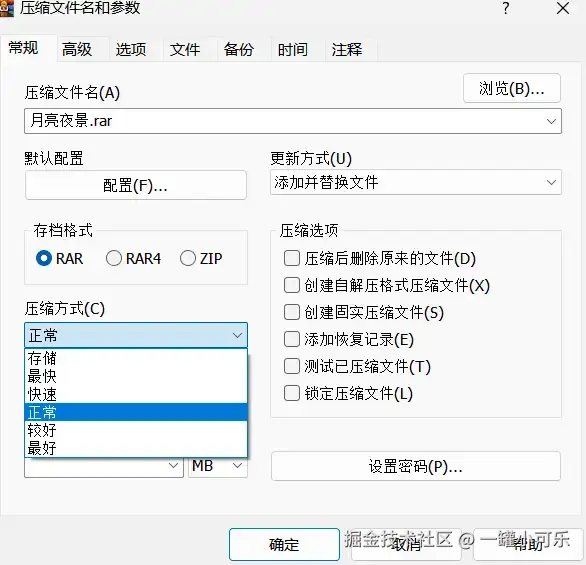
Task: Click the 设置密码(P) button
Action: [416, 466]
